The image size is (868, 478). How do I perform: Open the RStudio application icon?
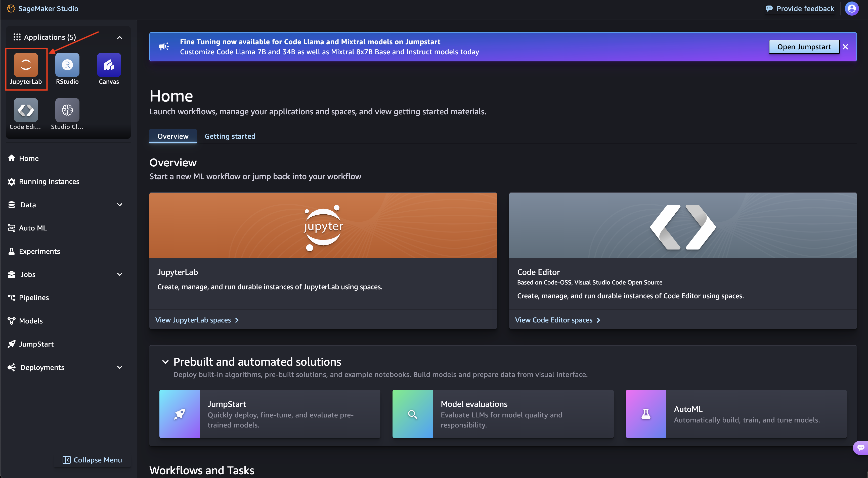coord(67,65)
